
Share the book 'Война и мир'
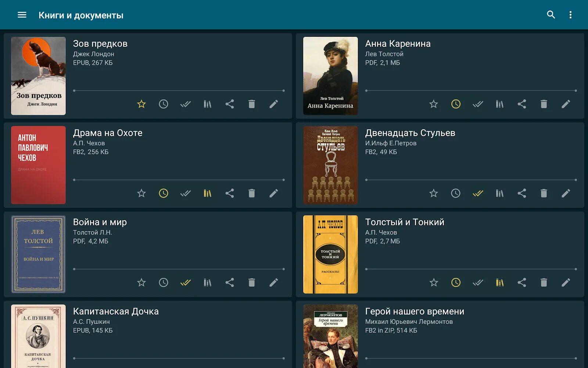230,283
